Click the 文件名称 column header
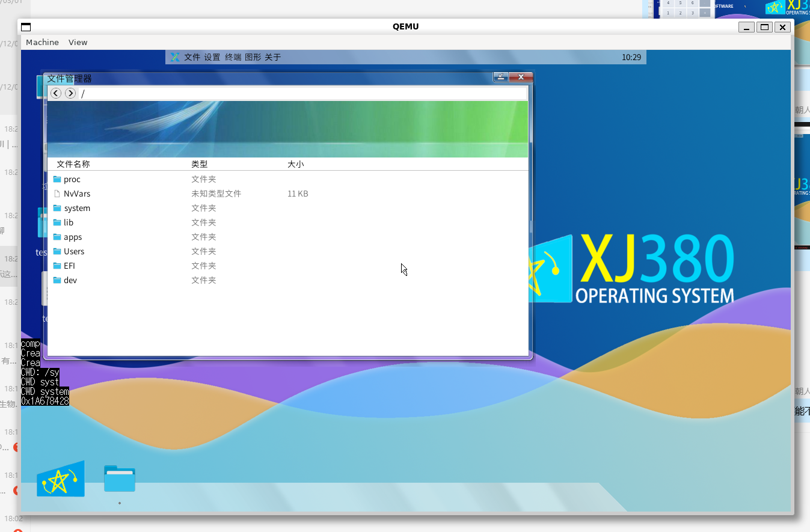 coord(73,164)
